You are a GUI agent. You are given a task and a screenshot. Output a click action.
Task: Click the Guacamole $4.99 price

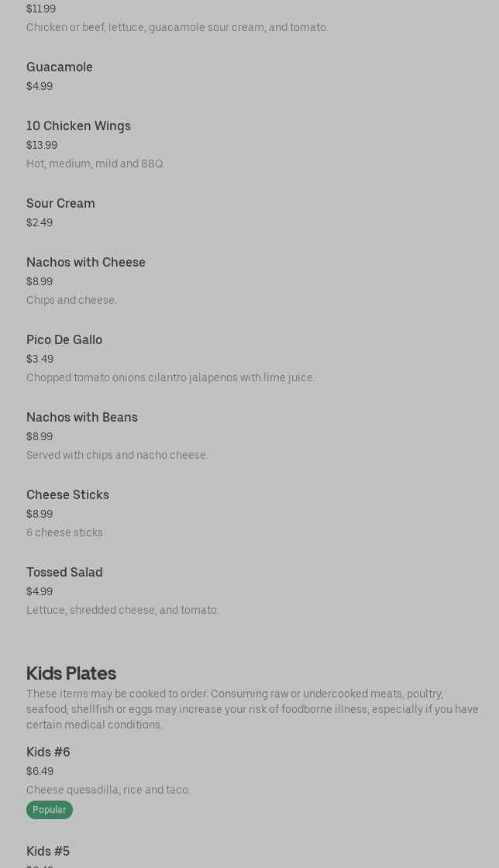[40, 86]
